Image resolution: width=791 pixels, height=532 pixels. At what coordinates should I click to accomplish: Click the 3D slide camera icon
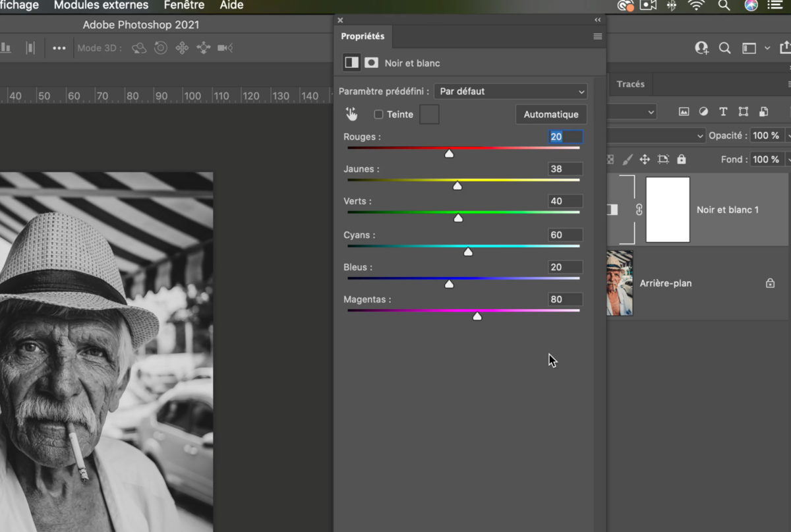(203, 47)
